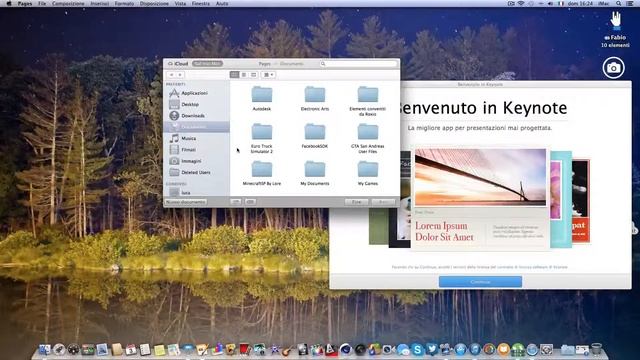Open the File menu
This screenshot has height=360, width=640.
pos(42,3)
